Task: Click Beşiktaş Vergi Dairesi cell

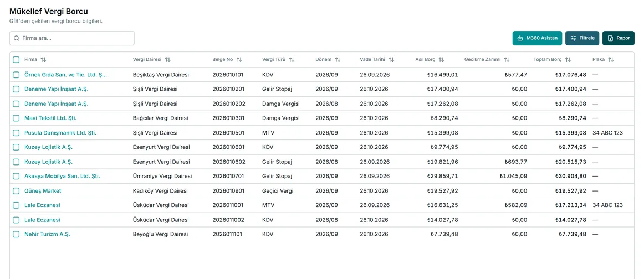Action: (x=161, y=75)
